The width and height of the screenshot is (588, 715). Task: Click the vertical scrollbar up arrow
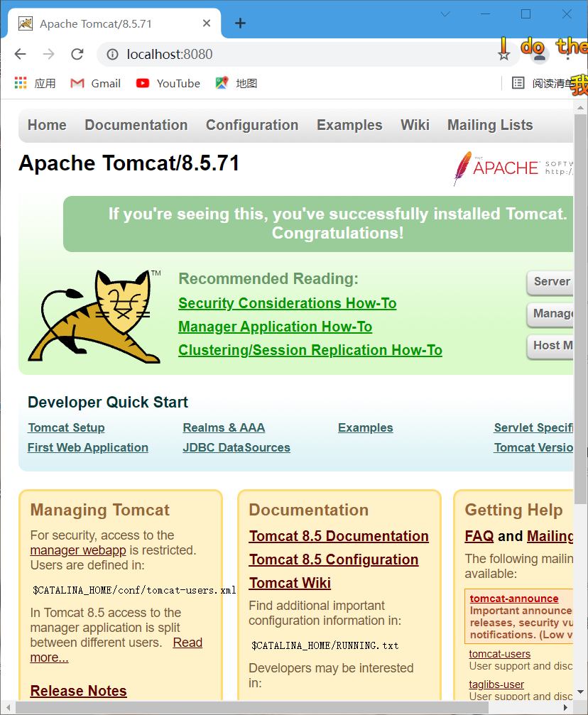[580, 108]
